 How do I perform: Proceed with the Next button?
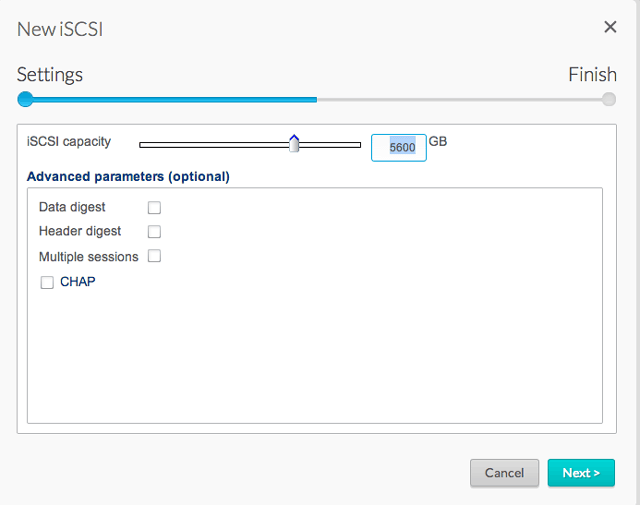(x=581, y=473)
